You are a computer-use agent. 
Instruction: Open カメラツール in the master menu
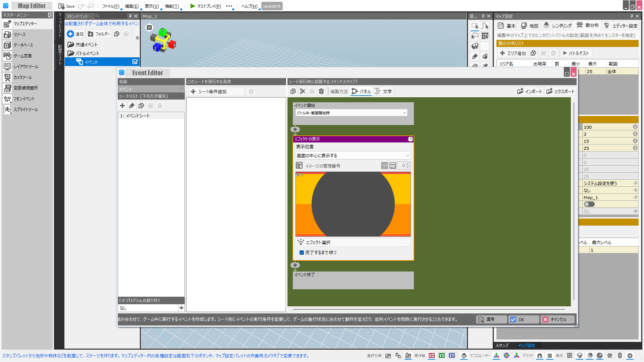[x=22, y=77]
